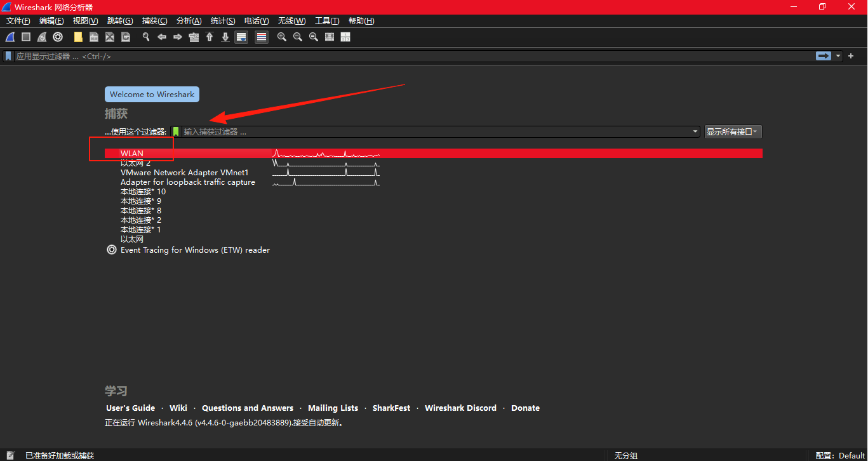Image resolution: width=868 pixels, height=461 pixels.
Task: Open the 统计(S) menu
Action: tap(223, 21)
